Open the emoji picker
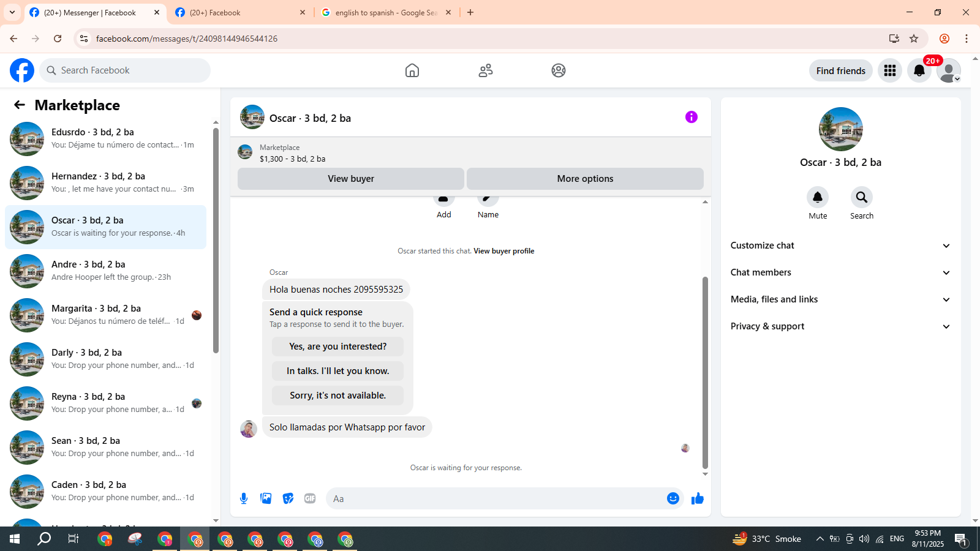The height and width of the screenshot is (551, 980). click(x=673, y=498)
